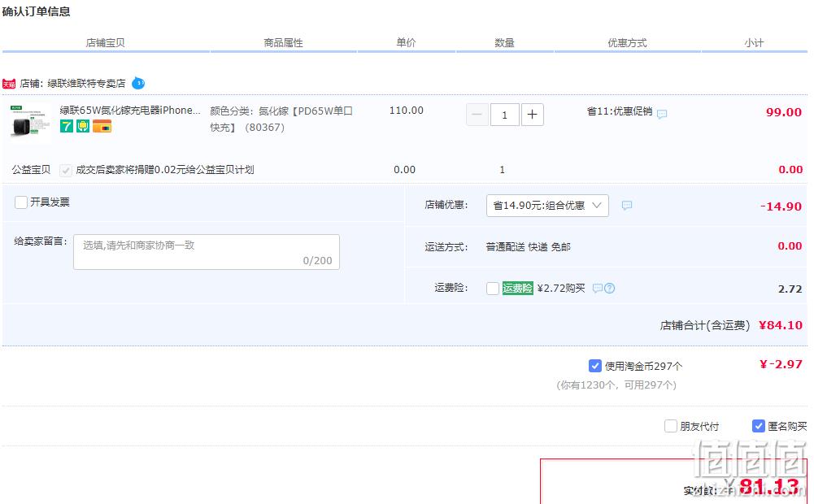Viewport: 814px width, 504px height.
Task: Check the 朋友代付 option
Action: [x=671, y=426]
